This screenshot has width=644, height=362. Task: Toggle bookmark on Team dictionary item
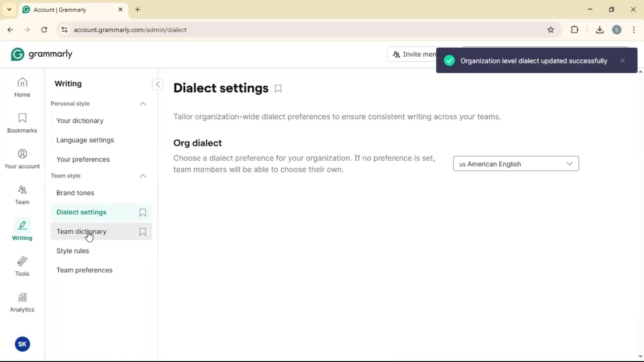[143, 232]
